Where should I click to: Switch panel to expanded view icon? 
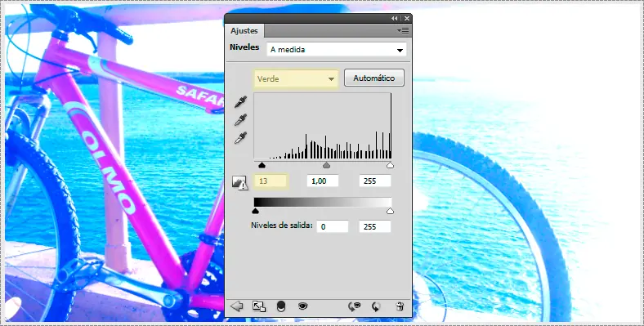[x=259, y=306]
